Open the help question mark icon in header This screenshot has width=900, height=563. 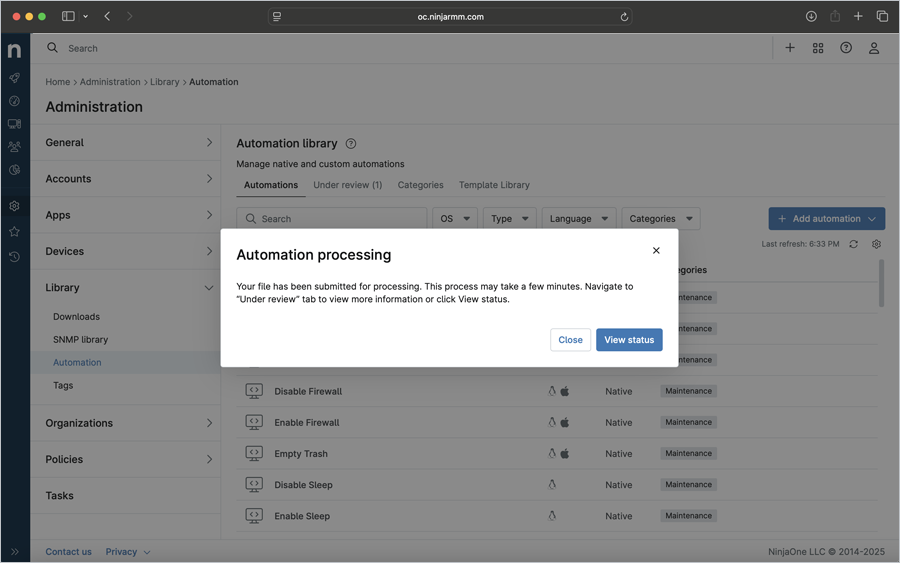pyautogui.click(x=846, y=48)
